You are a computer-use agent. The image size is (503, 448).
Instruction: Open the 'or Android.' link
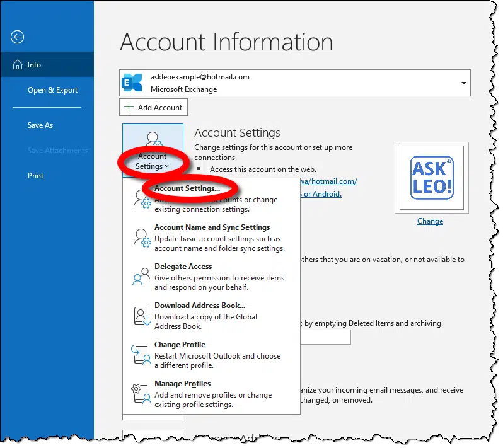click(x=321, y=194)
